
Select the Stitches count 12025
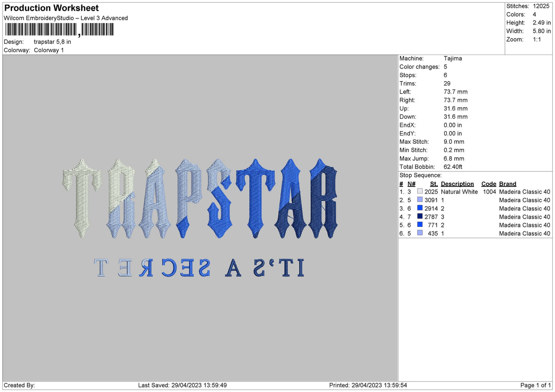[x=542, y=6]
